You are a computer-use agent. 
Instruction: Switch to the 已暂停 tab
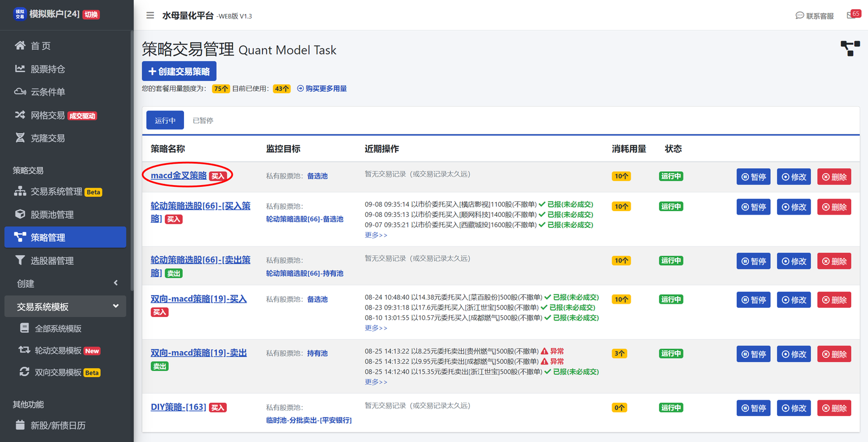point(203,120)
